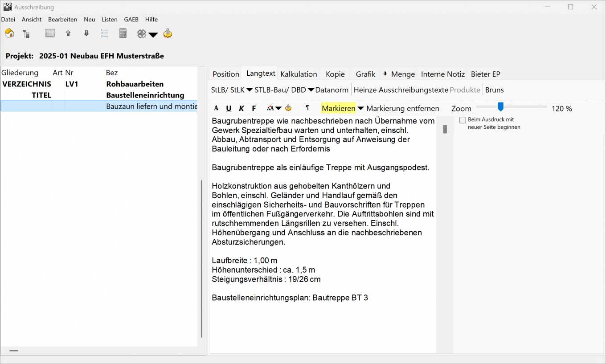Show paragraph marks with pilcrow icon

click(x=307, y=108)
